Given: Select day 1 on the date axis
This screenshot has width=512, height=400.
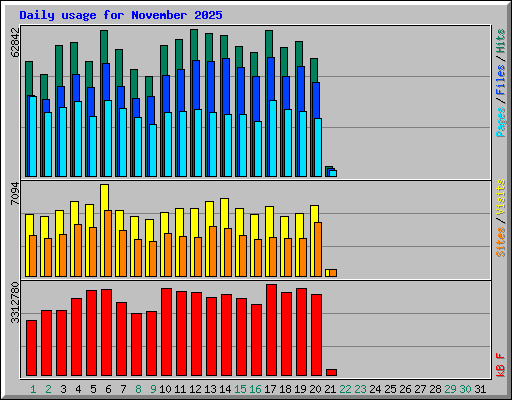Looking at the screenshot, I should point(33,389).
